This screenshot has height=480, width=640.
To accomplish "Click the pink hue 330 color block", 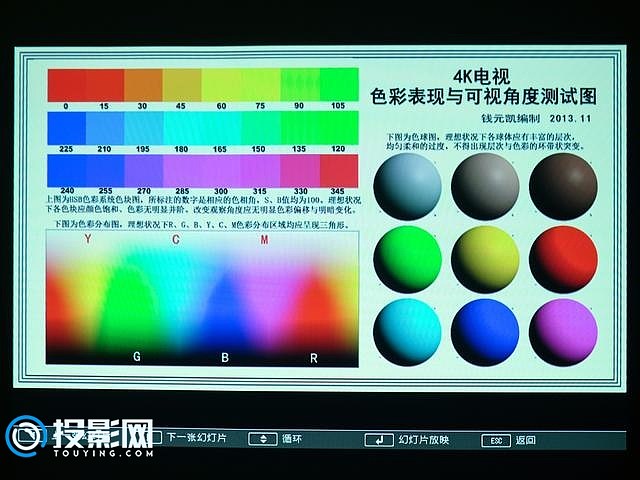I will point(300,171).
